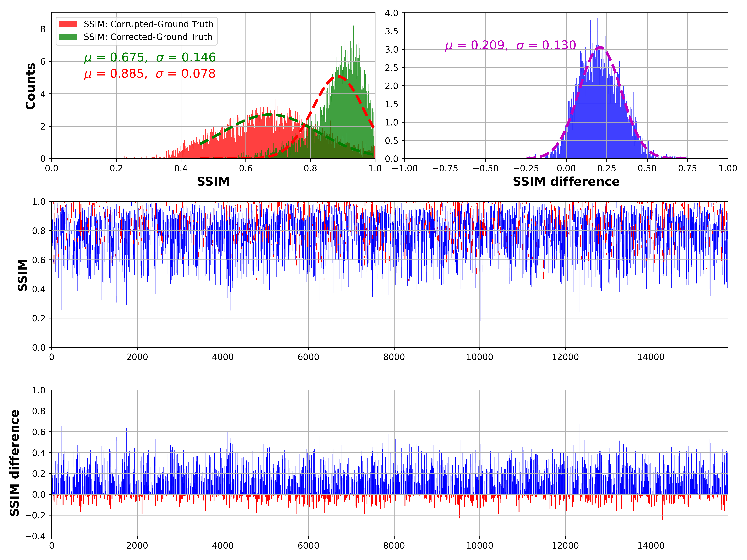Click the '4.0' y-axis tick of the blue histogram
747x560 pixels.
(392, 13)
